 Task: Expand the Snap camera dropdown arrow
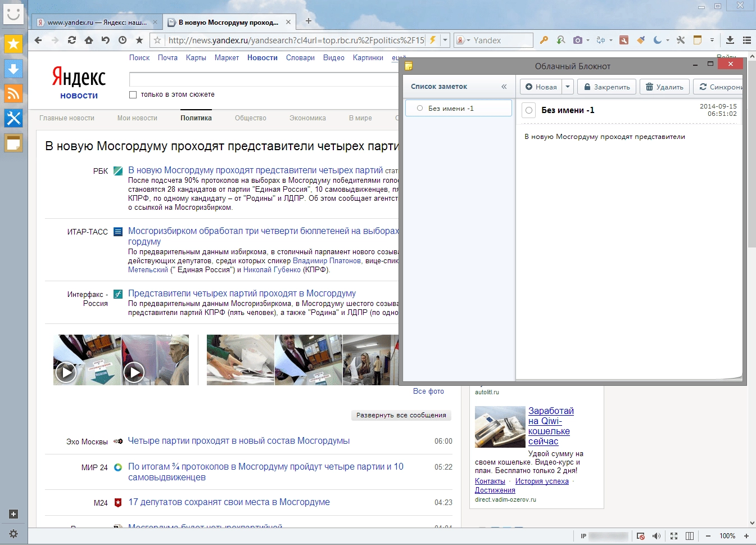click(588, 40)
